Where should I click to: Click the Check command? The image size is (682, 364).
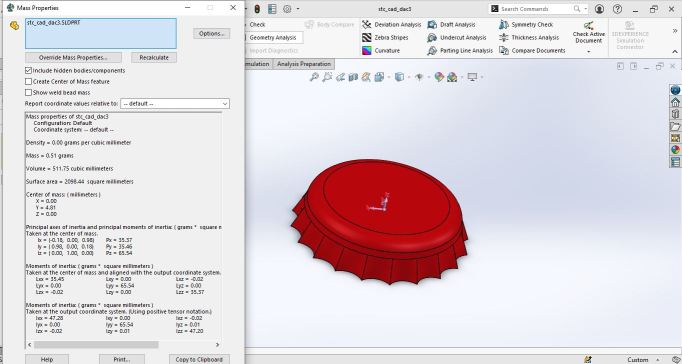pyautogui.click(x=257, y=25)
